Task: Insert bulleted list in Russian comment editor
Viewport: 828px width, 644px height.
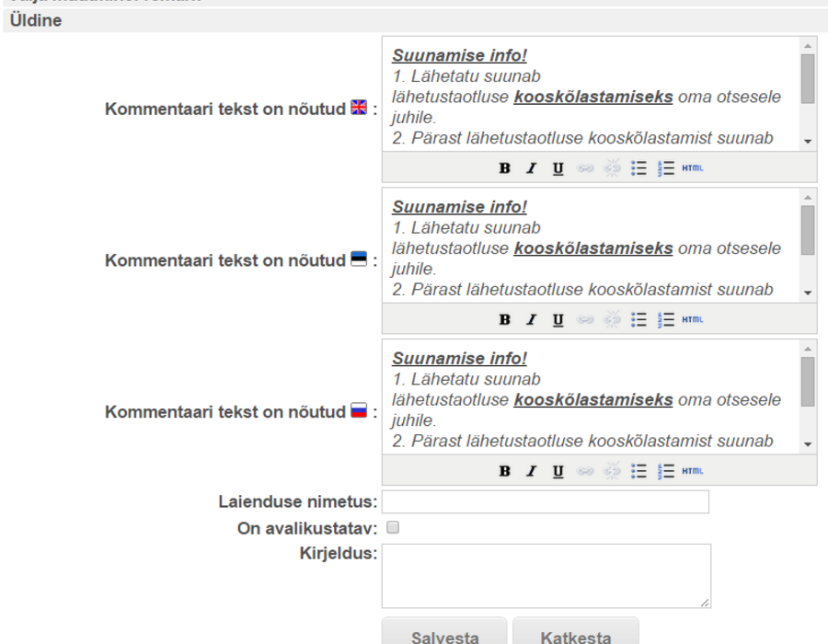Action: 639,471
